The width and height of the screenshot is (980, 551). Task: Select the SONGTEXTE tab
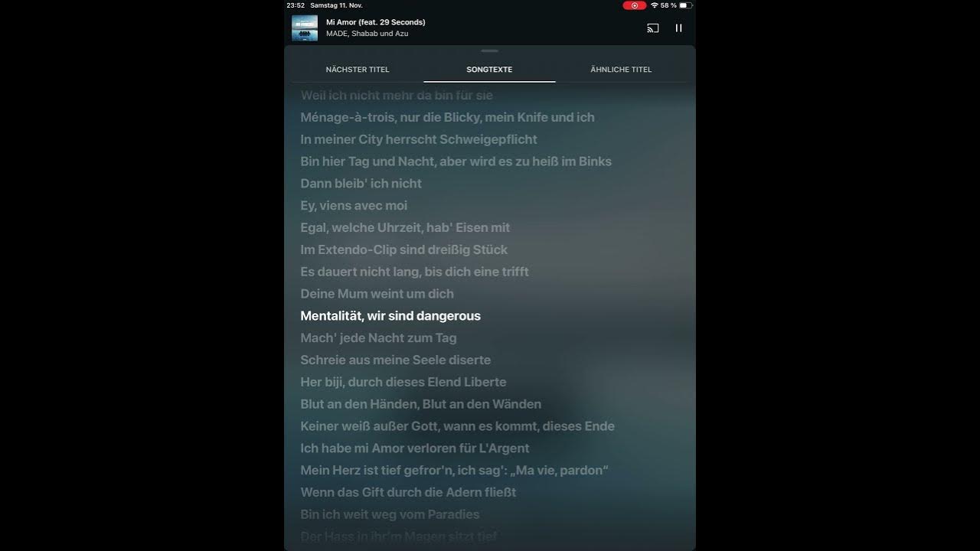click(489, 70)
